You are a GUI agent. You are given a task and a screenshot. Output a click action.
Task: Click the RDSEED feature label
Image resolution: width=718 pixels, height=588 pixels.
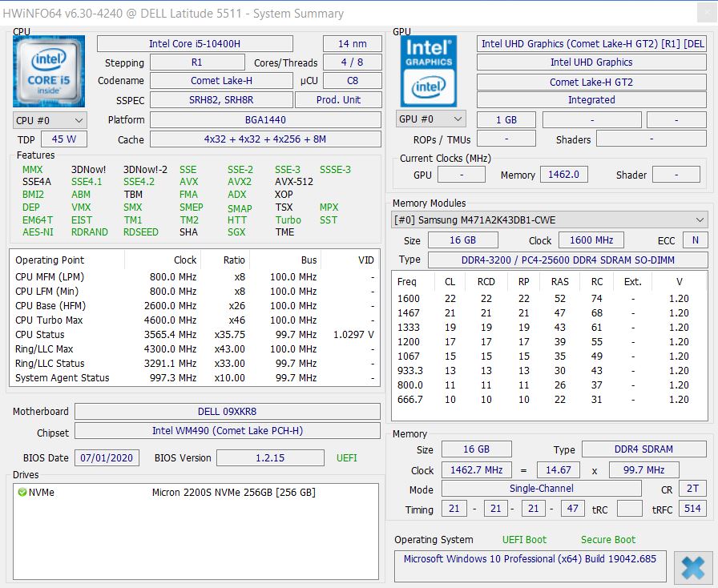coord(140,232)
